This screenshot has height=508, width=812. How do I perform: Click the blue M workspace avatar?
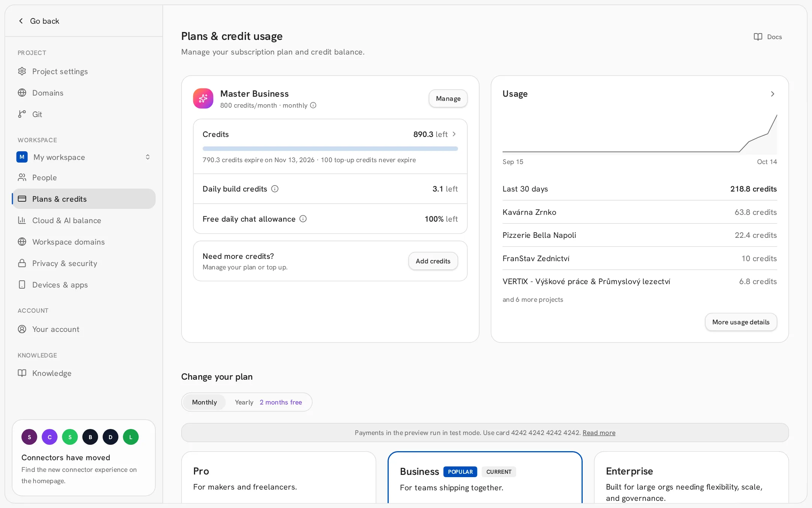point(22,157)
